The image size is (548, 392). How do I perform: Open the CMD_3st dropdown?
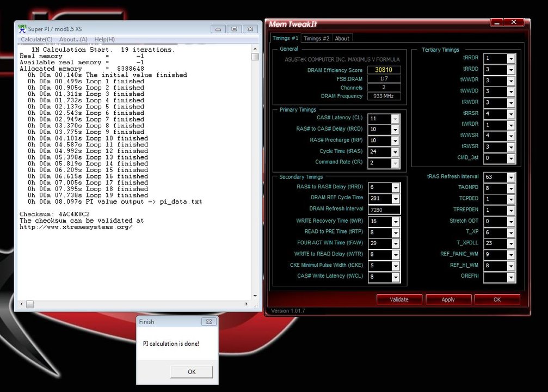[511, 158]
